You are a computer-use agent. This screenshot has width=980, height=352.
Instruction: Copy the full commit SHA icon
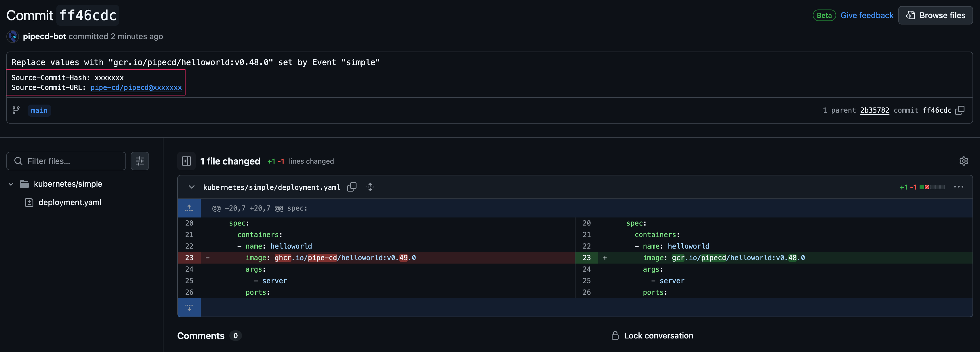[x=960, y=110]
